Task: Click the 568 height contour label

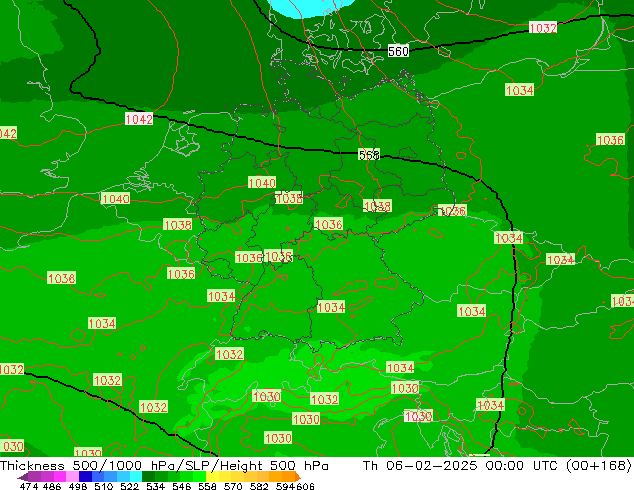Action: tap(369, 155)
